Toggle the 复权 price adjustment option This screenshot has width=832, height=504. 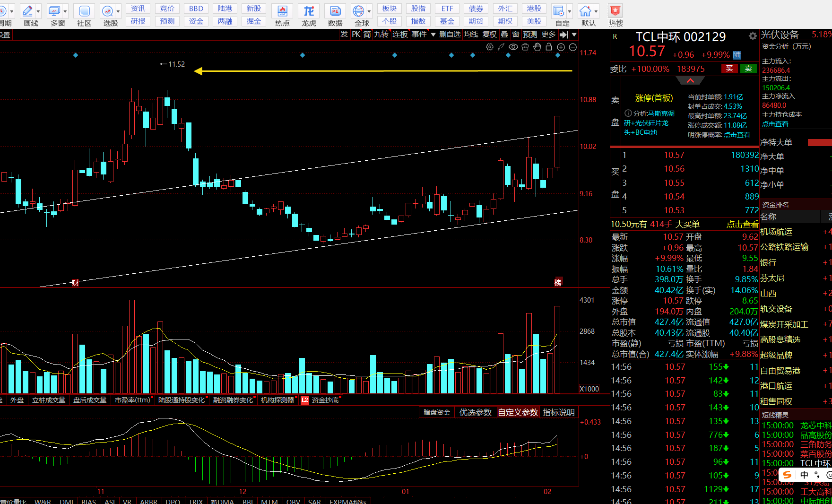coord(489,35)
